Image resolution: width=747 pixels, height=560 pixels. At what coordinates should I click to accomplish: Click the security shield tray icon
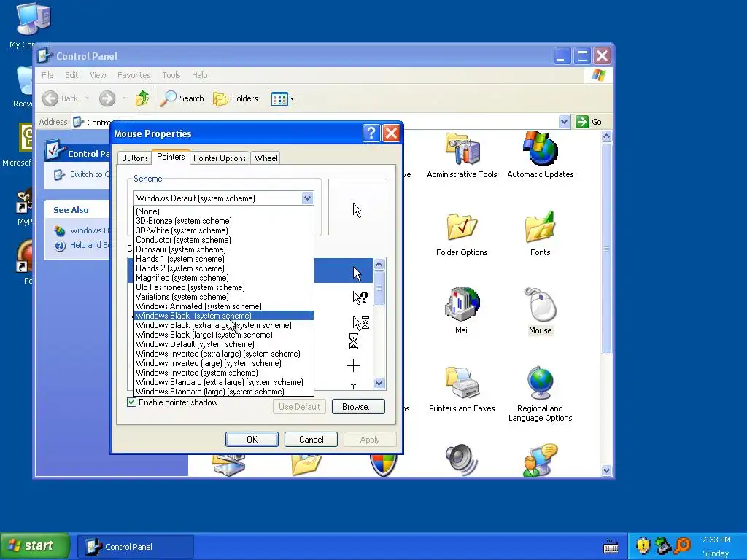coord(643,545)
